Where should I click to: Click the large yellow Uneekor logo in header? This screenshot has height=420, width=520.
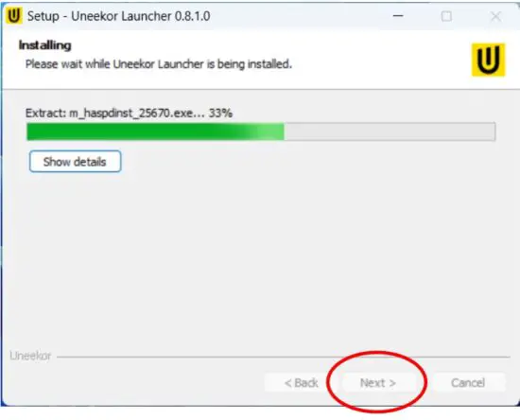tap(488, 60)
